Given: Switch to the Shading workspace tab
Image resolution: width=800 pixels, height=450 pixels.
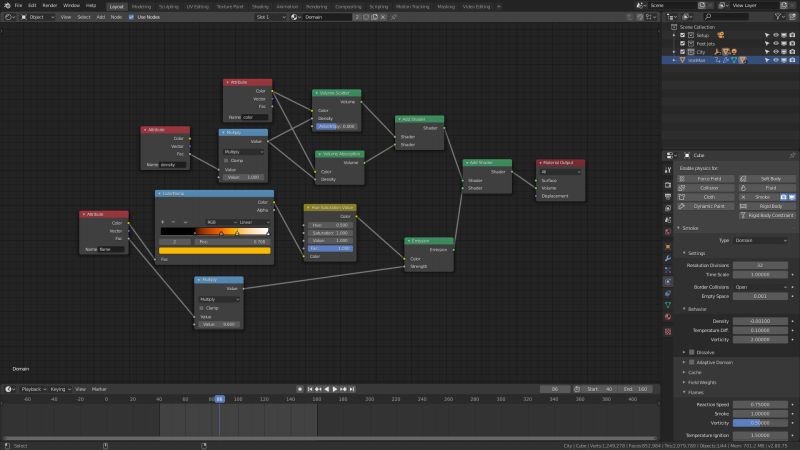Looking at the screenshot, I should (x=260, y=7).
